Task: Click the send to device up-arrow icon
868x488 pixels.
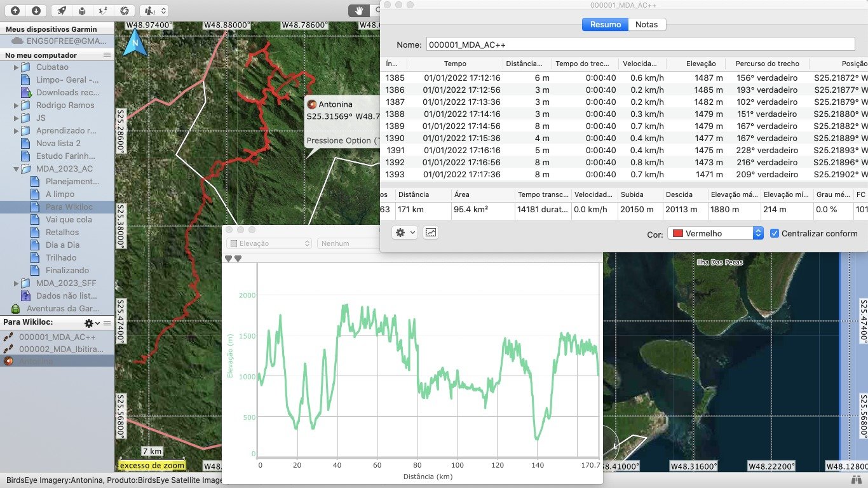Action: pos(15,11)
